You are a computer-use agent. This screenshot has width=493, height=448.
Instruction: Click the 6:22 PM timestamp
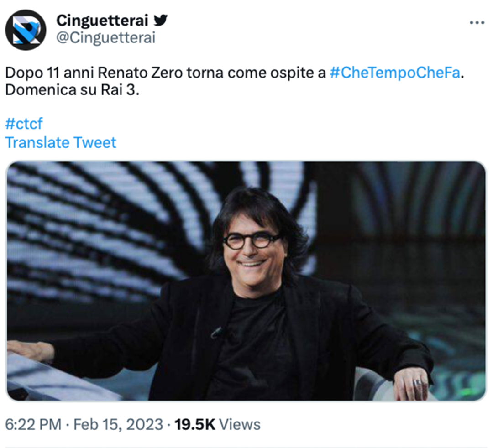(x=33, y=424)
